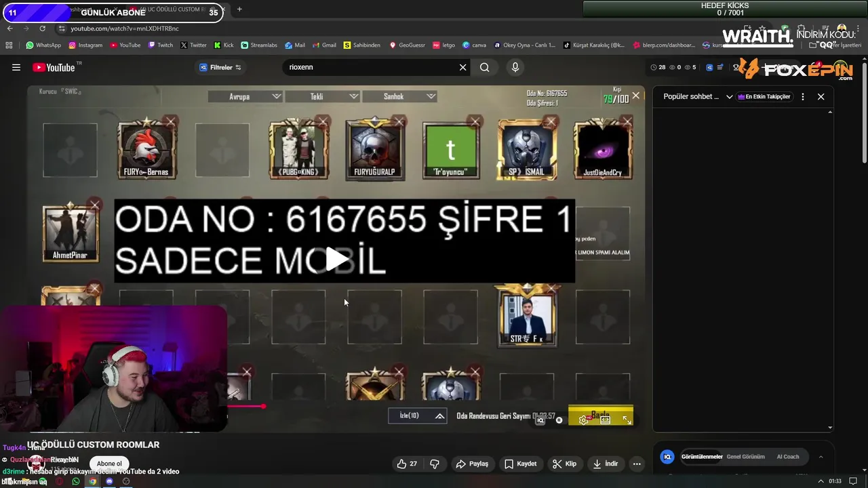The width and height of the screenshot is (868, 488).
Task: Collapse the IQ stats panel chevron
Action: 821,457
